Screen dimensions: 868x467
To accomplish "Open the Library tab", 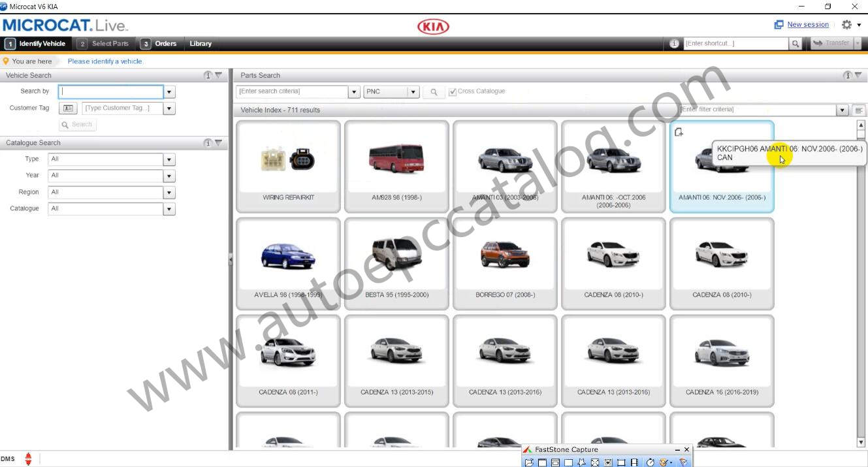I will (201, 44).
